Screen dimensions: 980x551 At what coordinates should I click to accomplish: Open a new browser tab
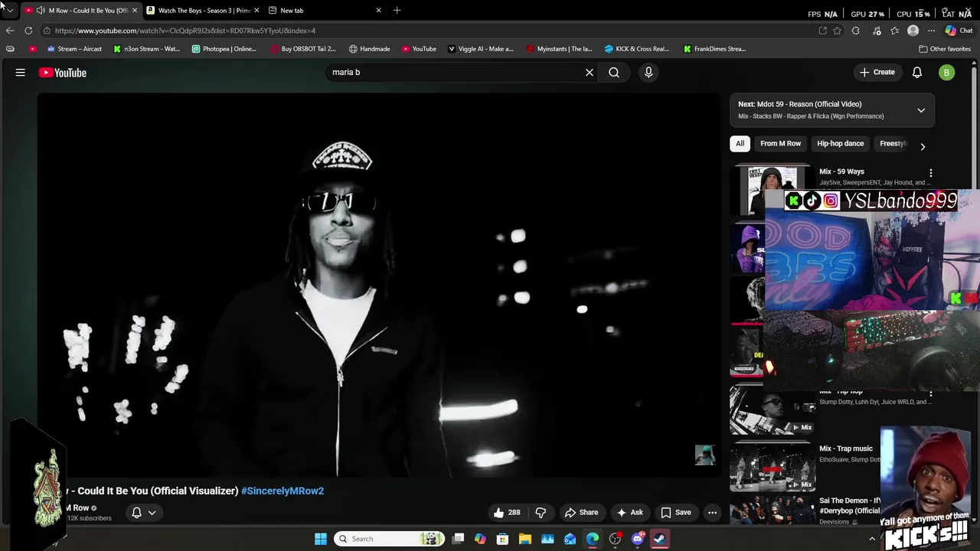[397, 10]
